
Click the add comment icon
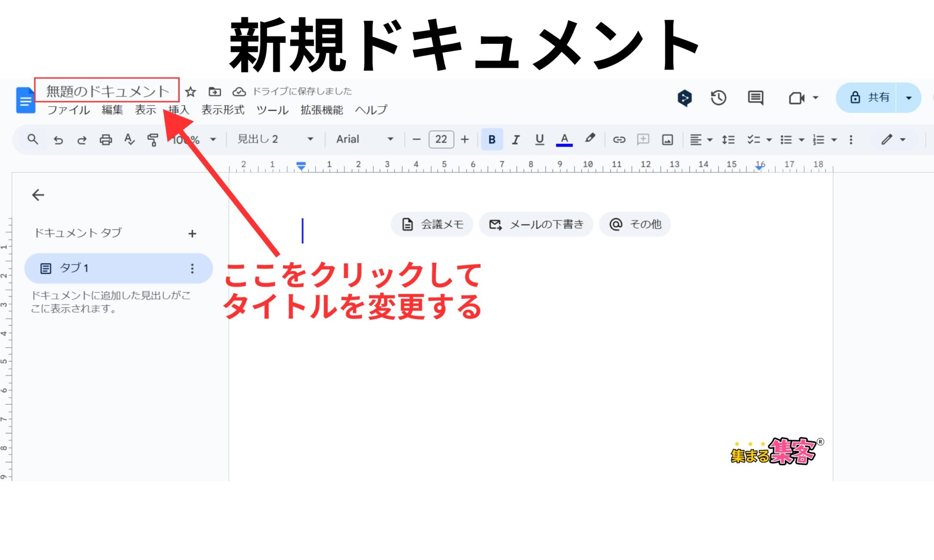coord(643,139)
